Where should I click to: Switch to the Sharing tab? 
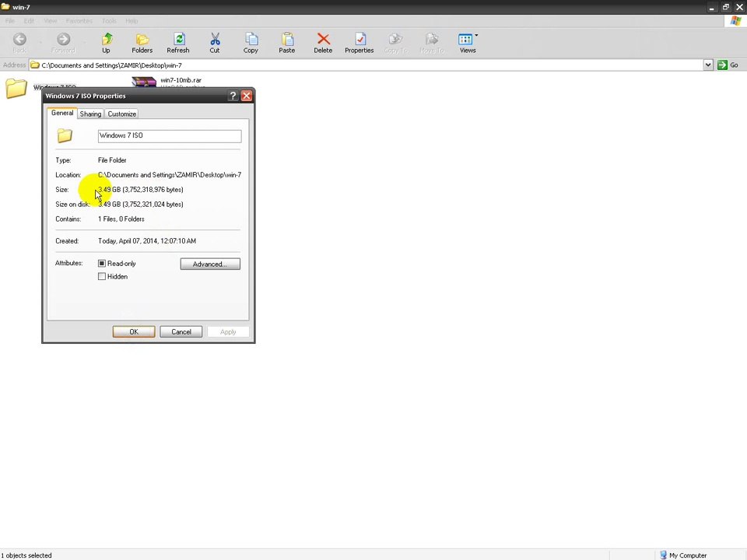pyautogui.click(x=90, y=114)
